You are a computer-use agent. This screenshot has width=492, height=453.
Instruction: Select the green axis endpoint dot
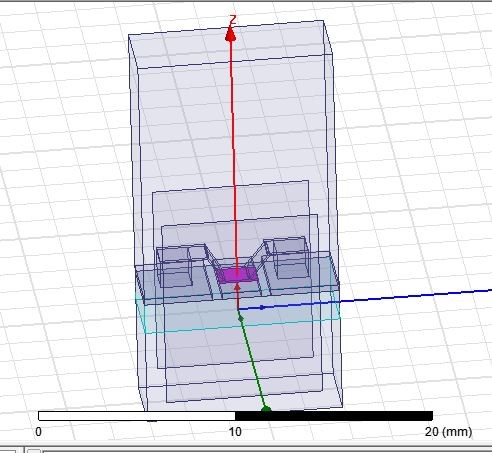[266, 408]
